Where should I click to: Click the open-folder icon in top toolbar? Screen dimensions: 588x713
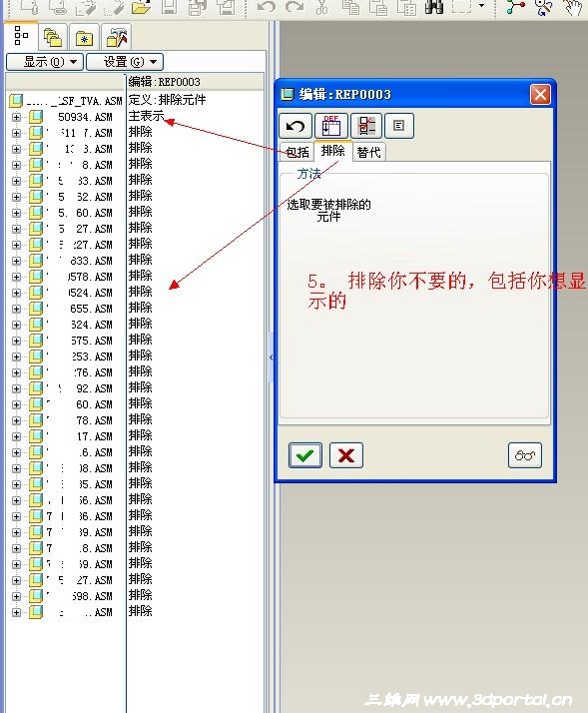141,7
